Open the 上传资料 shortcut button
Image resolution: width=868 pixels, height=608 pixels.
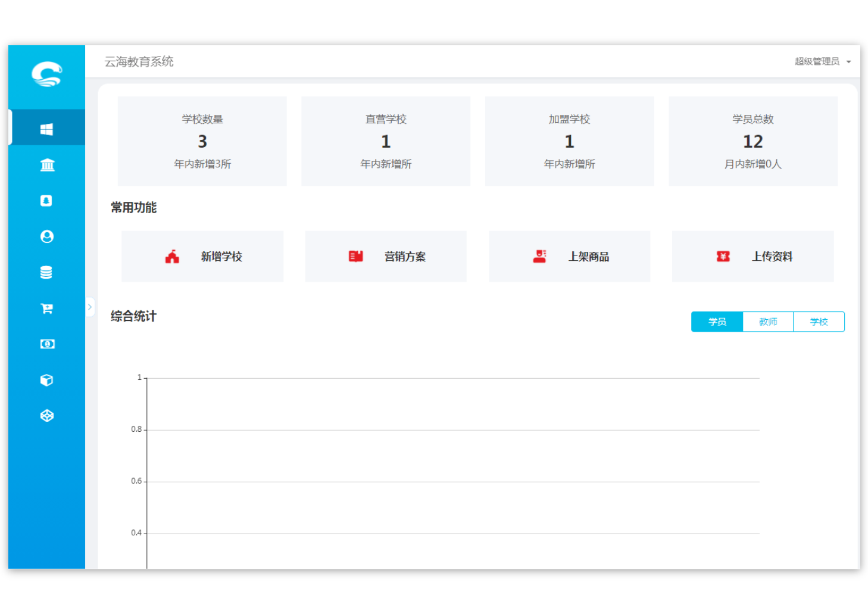[x=753, y=257]
